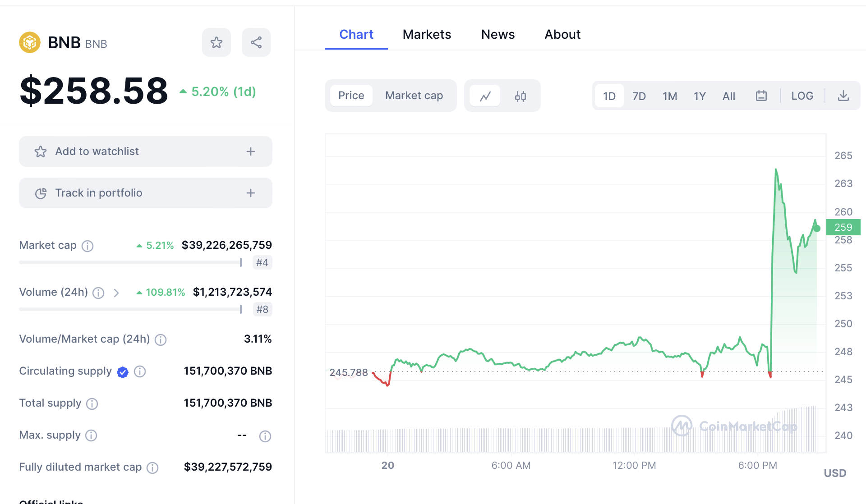The image size is (866, 504).
Task: Click the verified badge by Circulating supply
Action: click(x=123, y=372)
